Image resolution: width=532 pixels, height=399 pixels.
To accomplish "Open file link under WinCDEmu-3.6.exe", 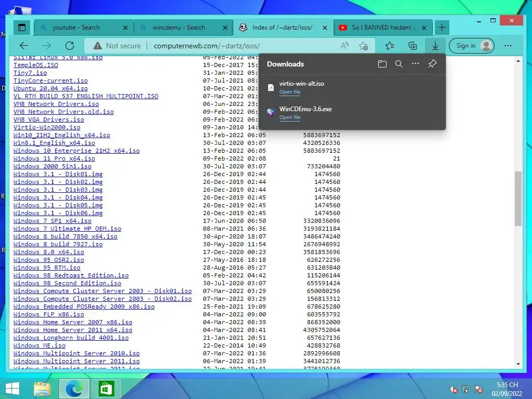I will (290, 117).
